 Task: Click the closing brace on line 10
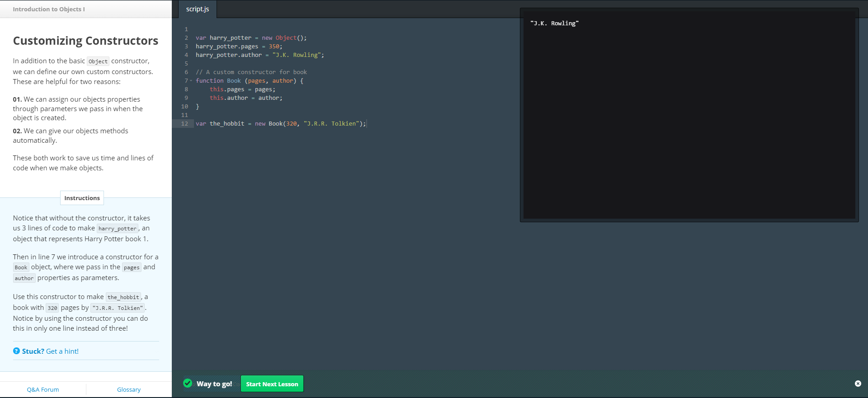coord(197,106)
